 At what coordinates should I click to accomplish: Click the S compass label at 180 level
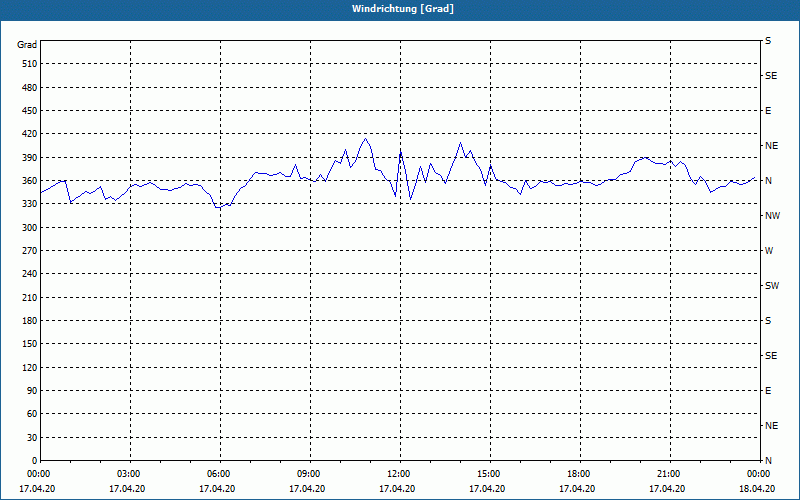point(768,321)
